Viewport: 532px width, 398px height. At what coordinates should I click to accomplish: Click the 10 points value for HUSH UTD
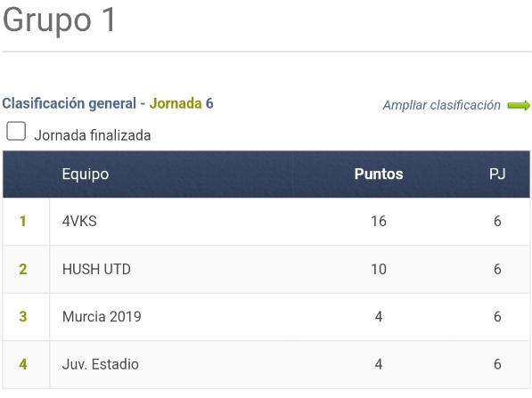point(379,269)
